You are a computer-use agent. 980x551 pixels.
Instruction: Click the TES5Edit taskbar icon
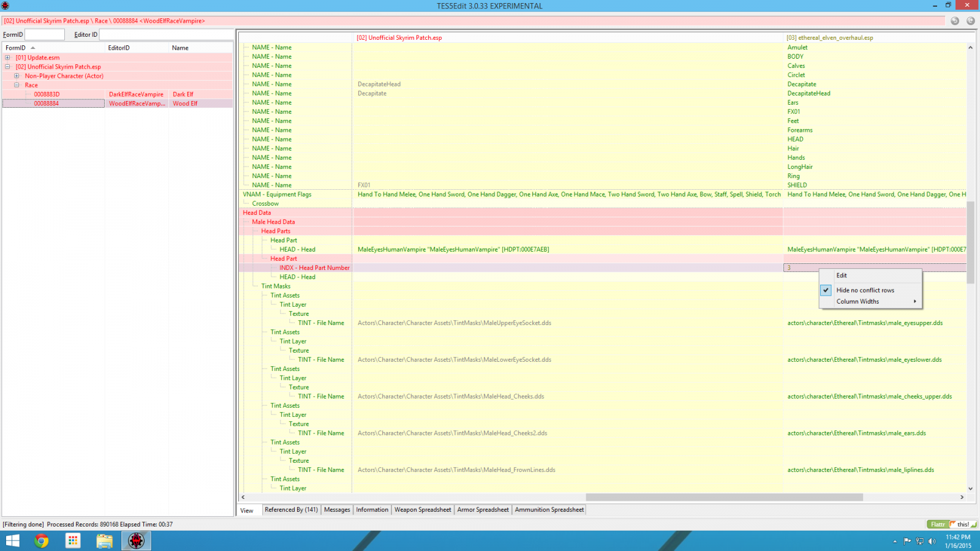tap(136, 541)
